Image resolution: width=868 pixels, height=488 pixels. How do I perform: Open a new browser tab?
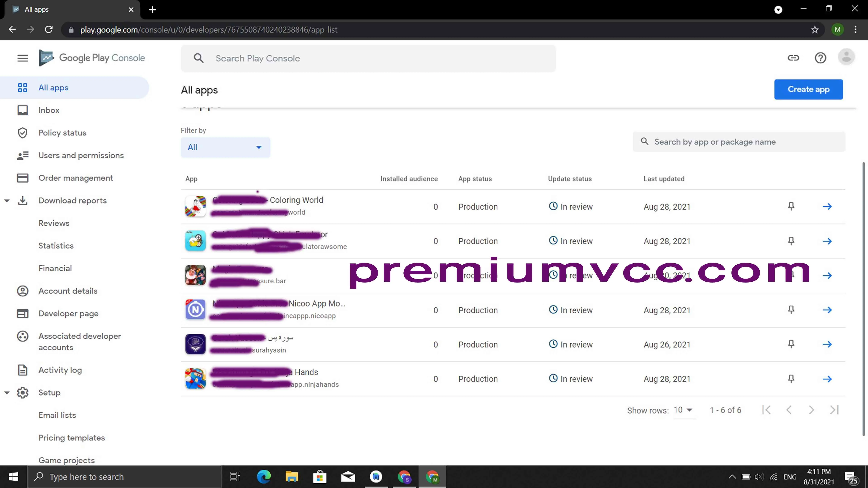pyautogui.click(x=152, y=9)
